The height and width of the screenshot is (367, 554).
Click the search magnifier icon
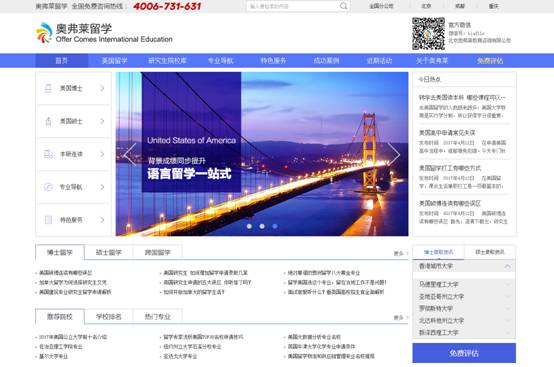(343, 6)
